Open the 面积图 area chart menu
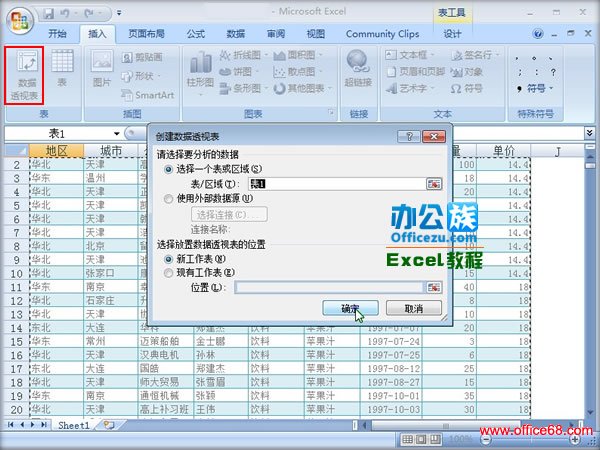 pyautogui.click(x=298, y=55)
